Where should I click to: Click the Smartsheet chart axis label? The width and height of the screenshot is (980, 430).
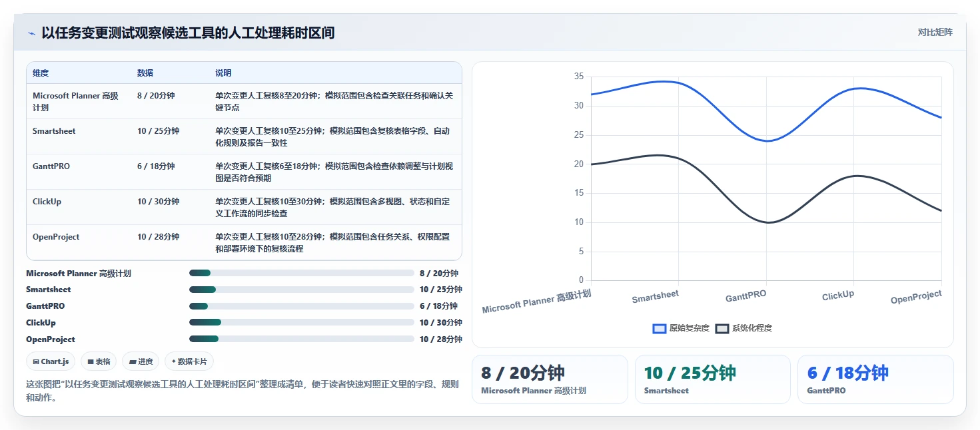coord(656,297)
